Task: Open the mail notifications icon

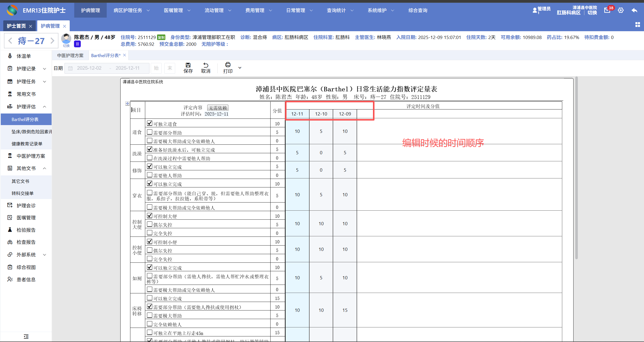Action: point(607,10)
